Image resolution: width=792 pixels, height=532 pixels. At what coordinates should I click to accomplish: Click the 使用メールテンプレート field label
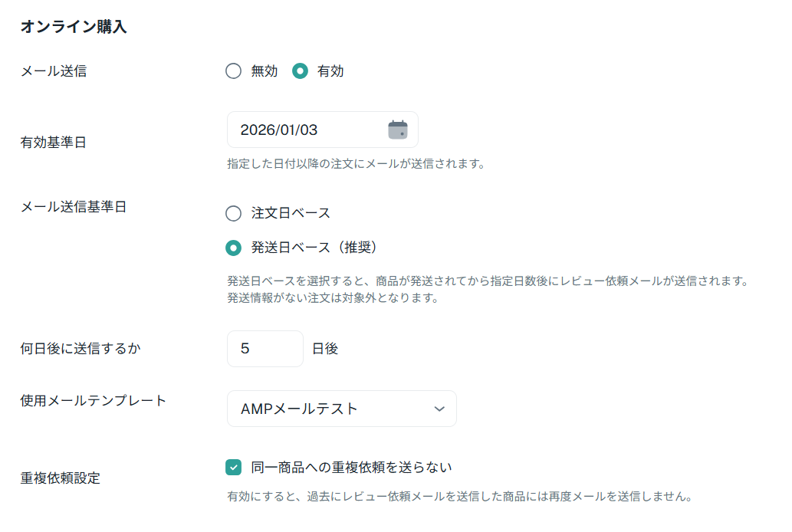click(93, 400)
